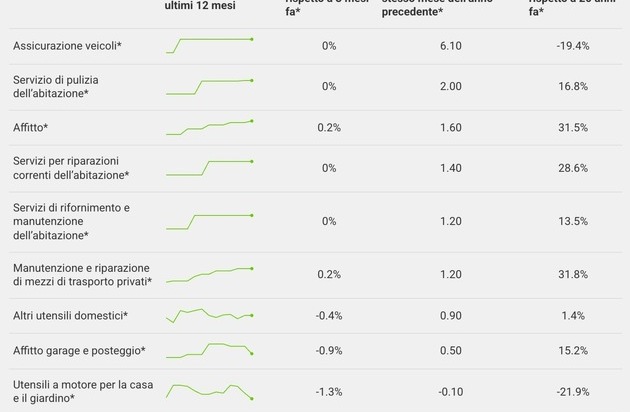The width and height of the screenshot is (630, 412).
Task: Click the Manutenzione mezzi di trasporto privati sparkline
Action: click(x=209, y=274)
